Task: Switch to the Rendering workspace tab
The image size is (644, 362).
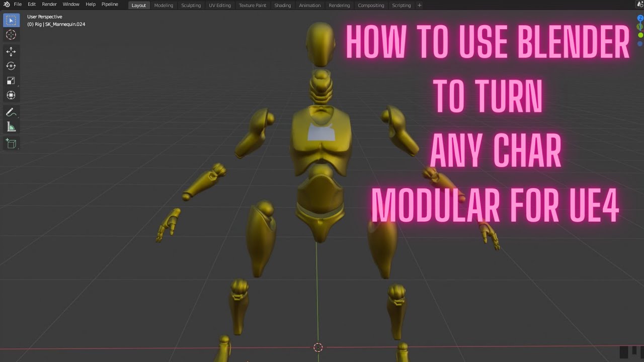Action: [339, 6]
